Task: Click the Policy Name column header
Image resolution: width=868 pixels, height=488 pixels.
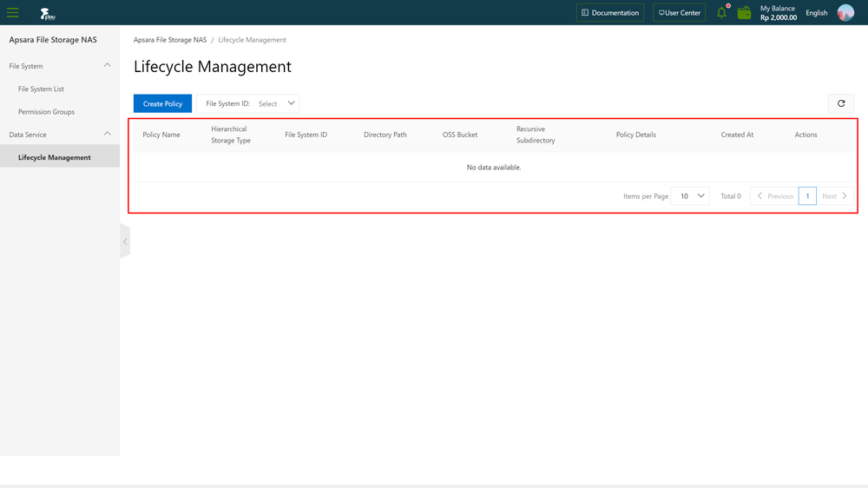Action: click(161, 135)
